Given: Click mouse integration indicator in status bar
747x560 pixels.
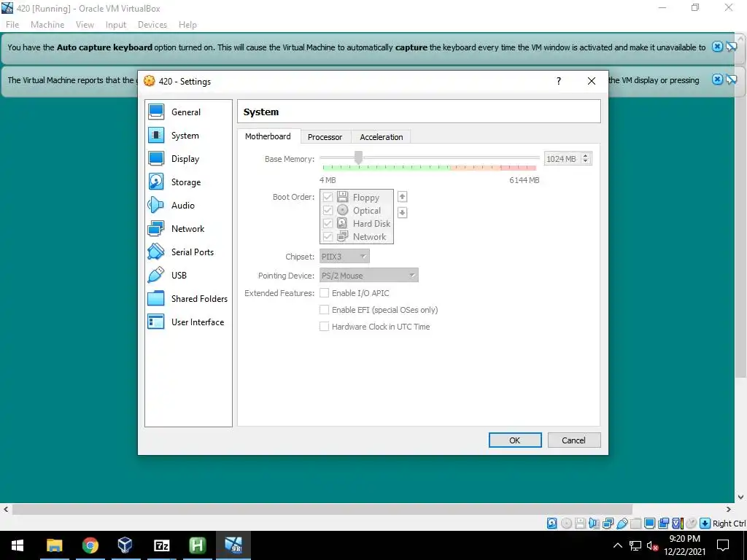Looking at the screenshot, I should (692, 524).
